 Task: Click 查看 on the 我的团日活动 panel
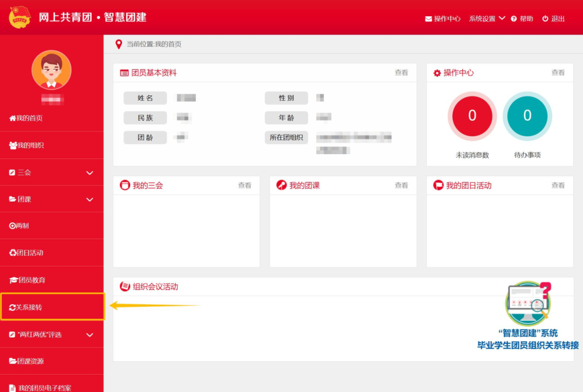pyautogui.click(x=558, y=185)
